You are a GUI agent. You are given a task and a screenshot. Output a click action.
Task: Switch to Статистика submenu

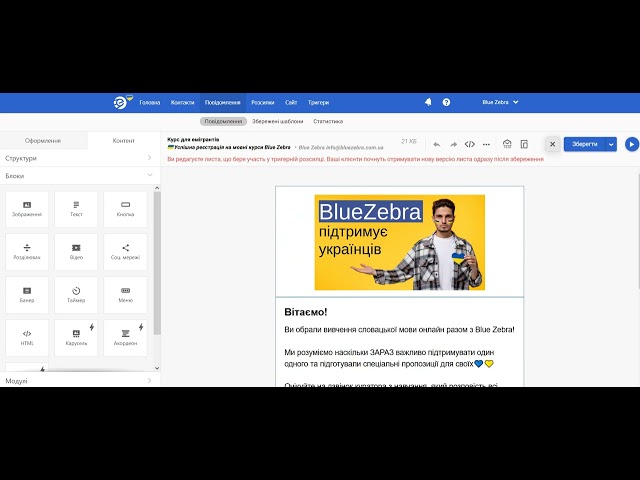pyautogui.click(x=328, y=121)
